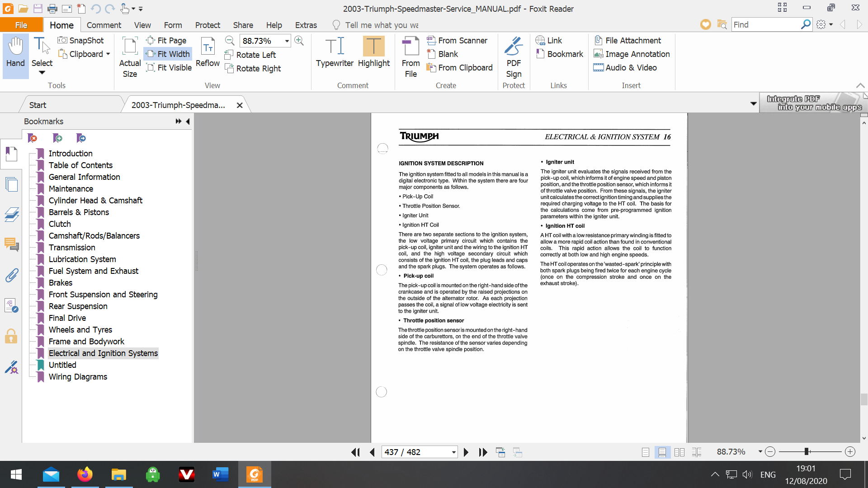This screenshot has width=868, height=488.
Task: Enable continuous facing view mode
Action: [697, 452]
